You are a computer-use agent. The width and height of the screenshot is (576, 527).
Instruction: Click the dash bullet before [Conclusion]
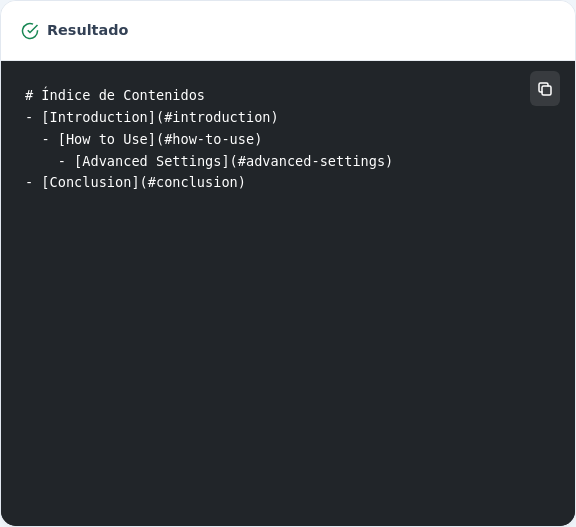click(29, 183)
